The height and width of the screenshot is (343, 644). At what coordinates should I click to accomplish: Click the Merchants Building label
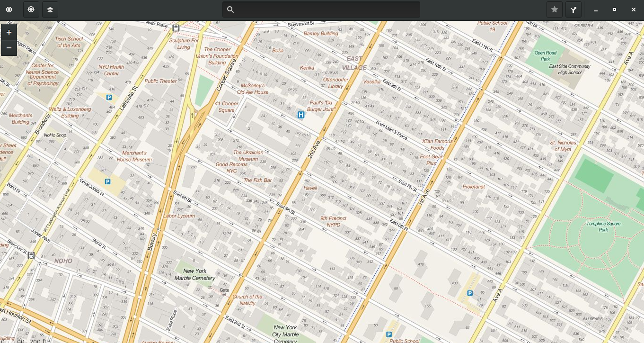tap(20, 118)
